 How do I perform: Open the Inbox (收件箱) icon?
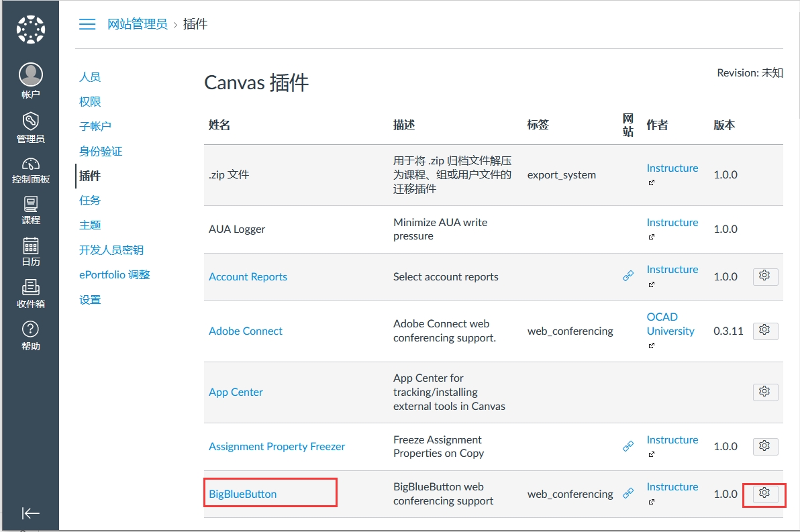coord(30,287)
